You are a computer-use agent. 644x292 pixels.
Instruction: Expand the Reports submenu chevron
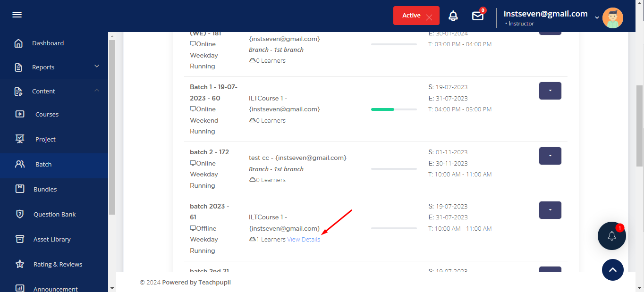(x=97, y=67)
